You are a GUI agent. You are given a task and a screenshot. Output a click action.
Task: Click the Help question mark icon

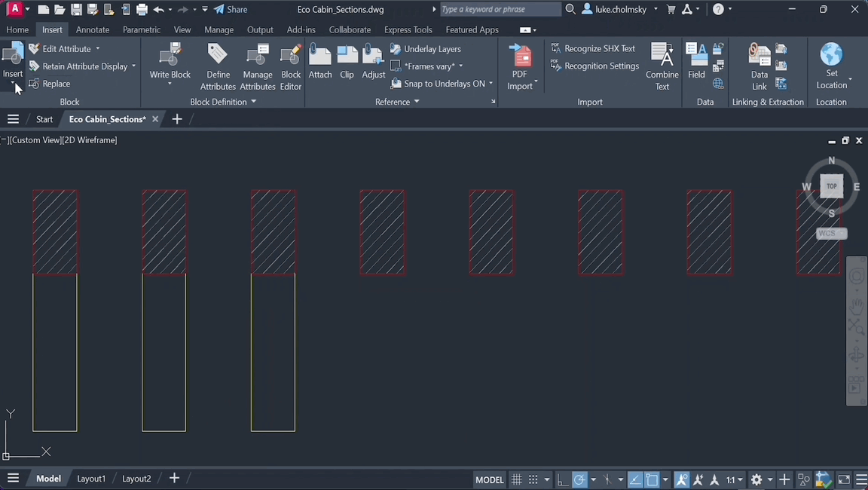pos(718,9)
